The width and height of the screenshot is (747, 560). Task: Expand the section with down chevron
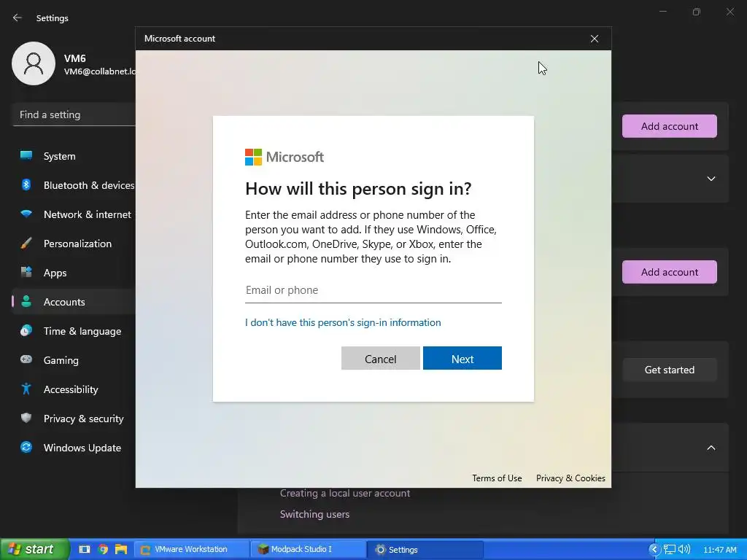coord(711,179)
